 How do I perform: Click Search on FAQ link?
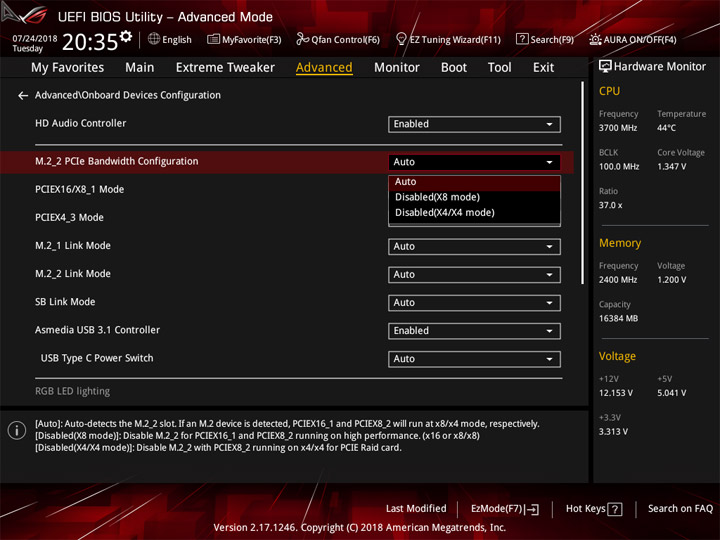pyautogui.click(x=681, y=509)
